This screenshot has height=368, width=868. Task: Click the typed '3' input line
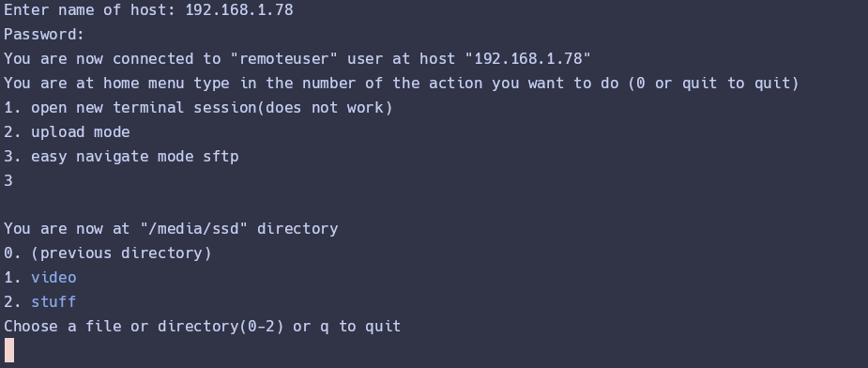click(x=8, y=180)
